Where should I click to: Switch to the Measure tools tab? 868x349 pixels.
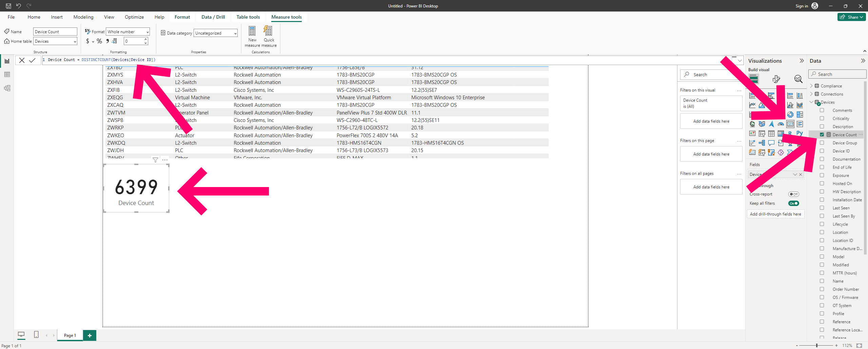pos(286,17)
